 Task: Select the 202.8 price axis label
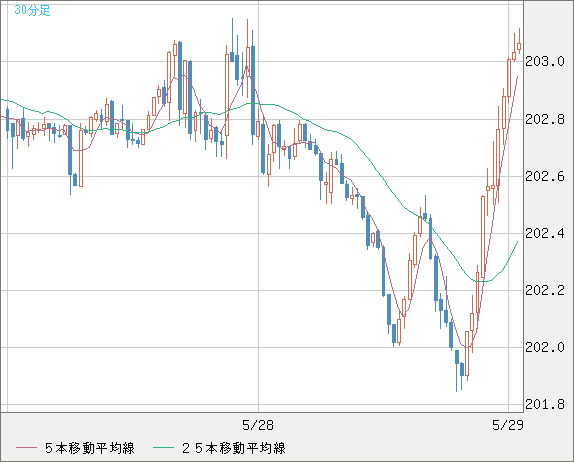545,119
